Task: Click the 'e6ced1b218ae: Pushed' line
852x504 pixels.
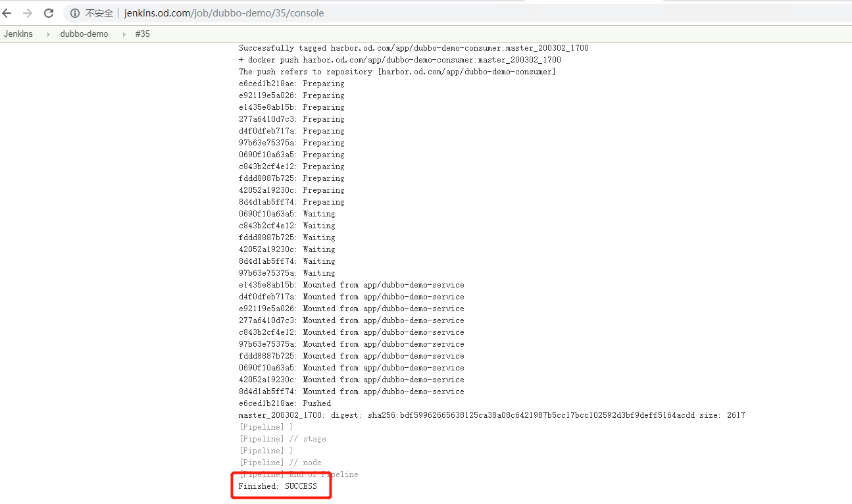Action: point(285,403)
